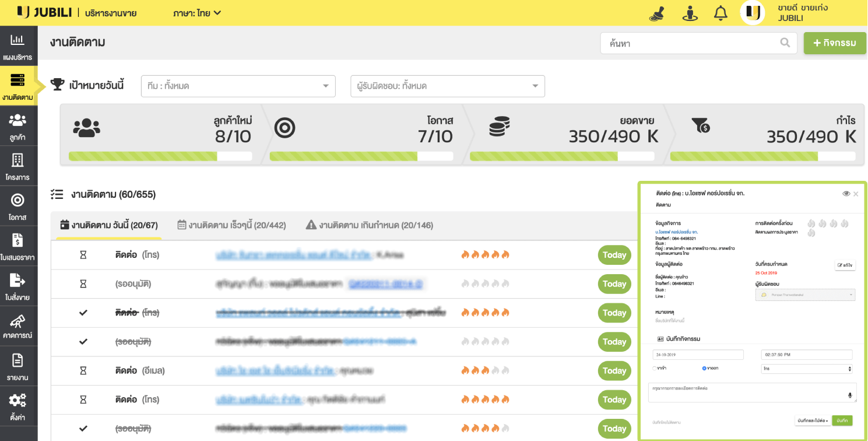Open คาดการณ์ (forecast) telescope icon in sidebar

click(x=17, y=325)
